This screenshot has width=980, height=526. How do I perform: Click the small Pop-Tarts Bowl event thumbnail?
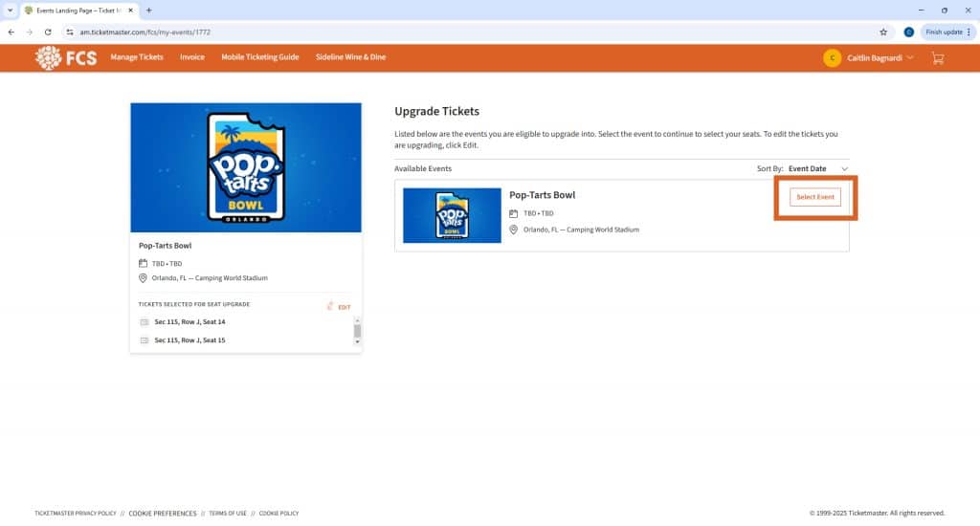452,215
